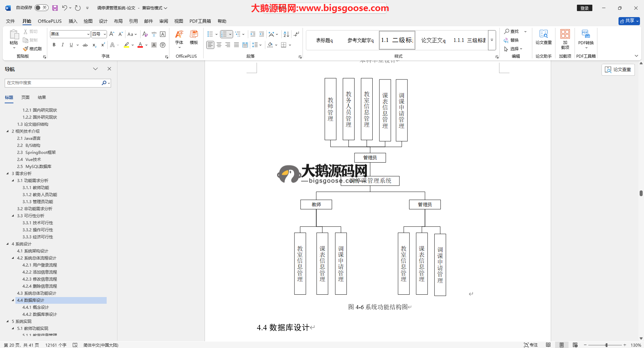Click the 共享 share button
The image size is (644, 348).
coord(629,21)
